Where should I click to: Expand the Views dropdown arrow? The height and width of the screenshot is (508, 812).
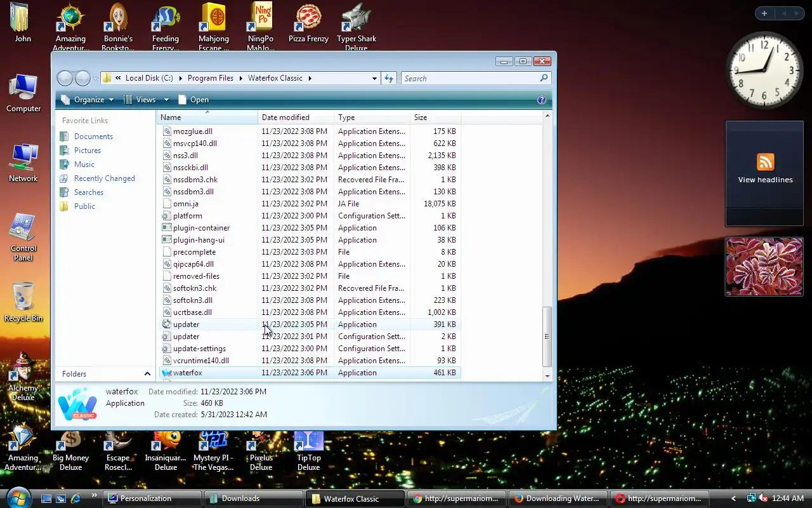(x=166, y=100)
